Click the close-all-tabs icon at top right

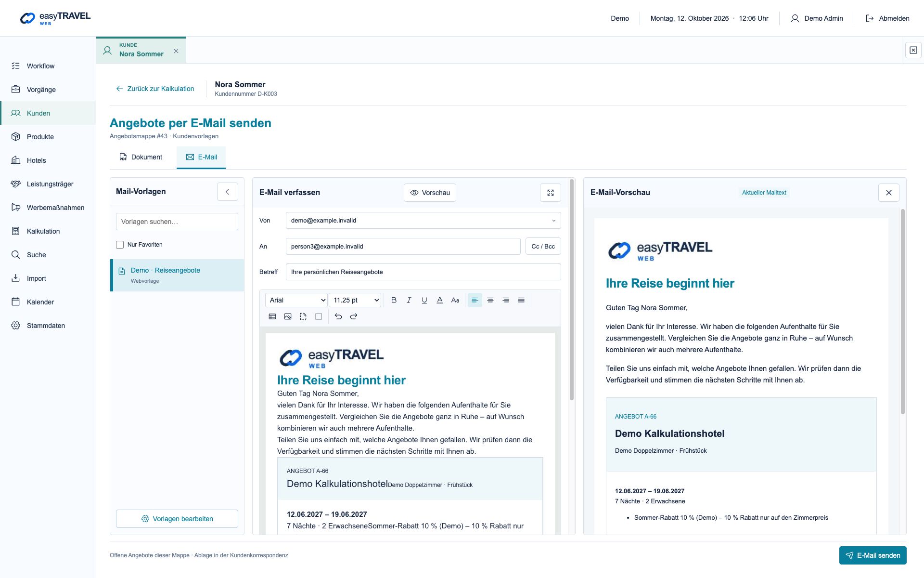pos(913,50)
